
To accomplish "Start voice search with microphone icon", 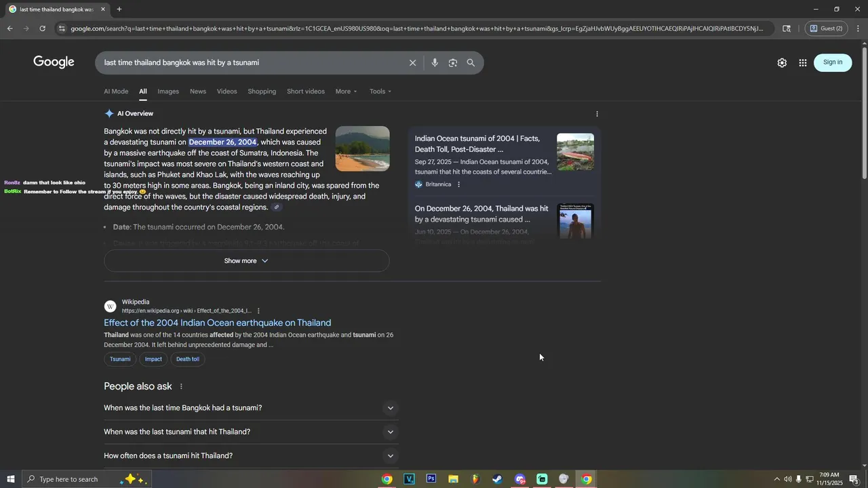I will click(435, 63).
